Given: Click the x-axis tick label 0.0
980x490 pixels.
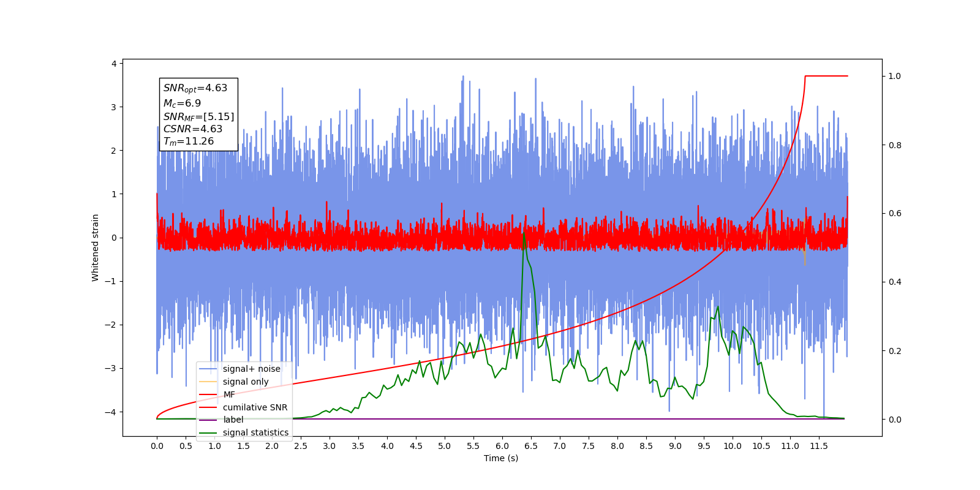Looking at the screenshot, I should [157, 446].
